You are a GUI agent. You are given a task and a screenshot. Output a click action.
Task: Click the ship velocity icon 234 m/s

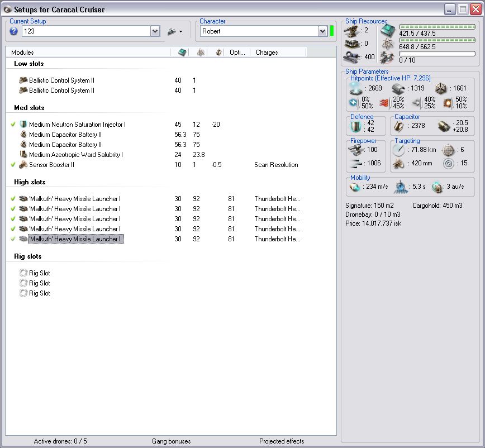coord(354,187)
